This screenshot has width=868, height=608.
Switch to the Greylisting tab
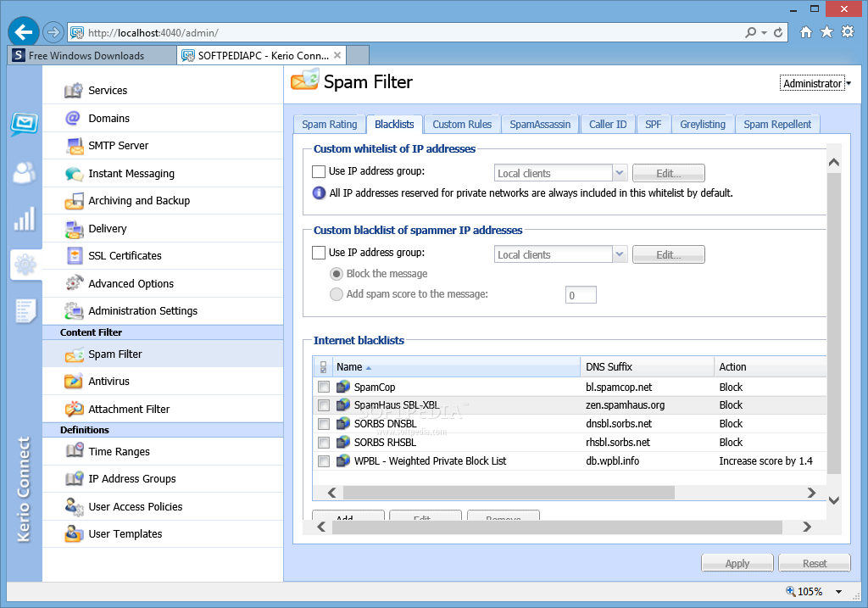703,125
